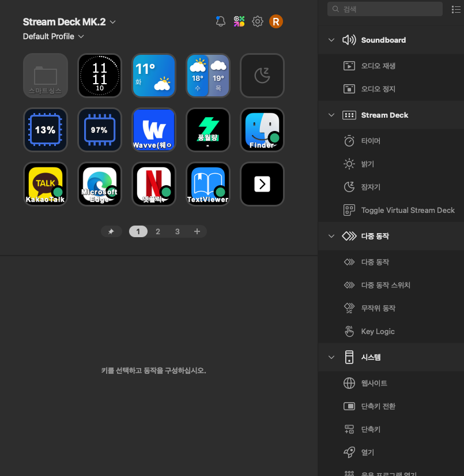Switch to page 2
The width and height of the screenshot is (464, 476).
tap(158, 231)
